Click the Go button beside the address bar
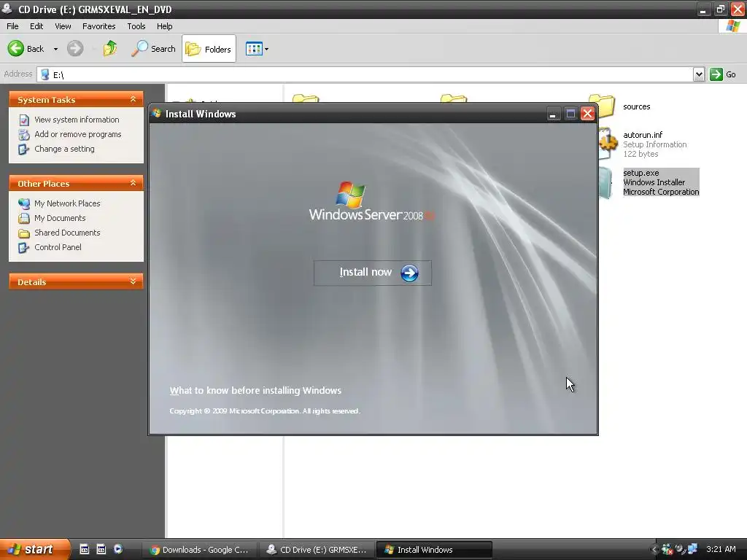747x560 pixels. (x=723, y=74)
